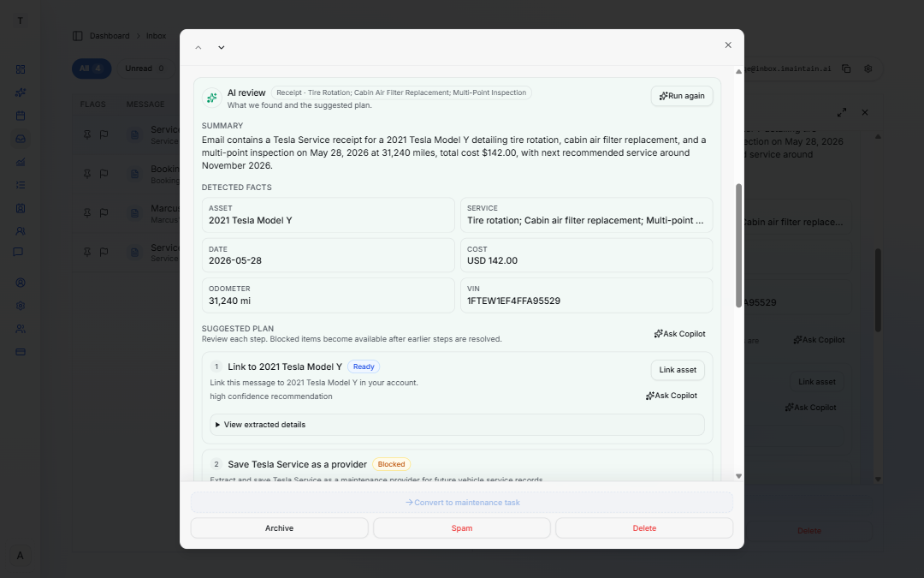This screenshot has width=924, height=578.
Task: Open the analytics chart icon in sidebar
Action: point(21,162)
